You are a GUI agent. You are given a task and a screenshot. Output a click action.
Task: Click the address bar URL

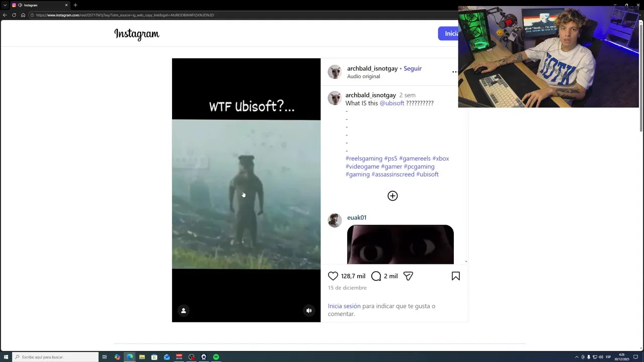pyautogui.click(x=125, y=15)
